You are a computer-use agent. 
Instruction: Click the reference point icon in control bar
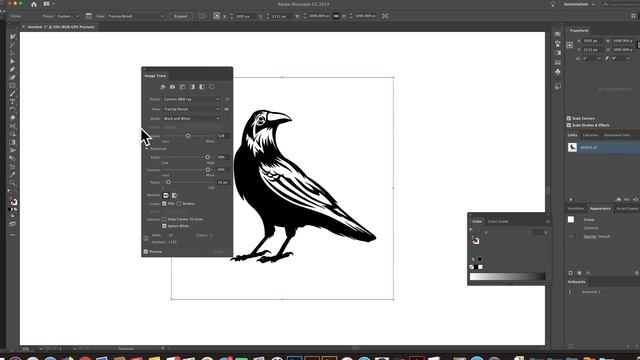click(x=217, y=16)
